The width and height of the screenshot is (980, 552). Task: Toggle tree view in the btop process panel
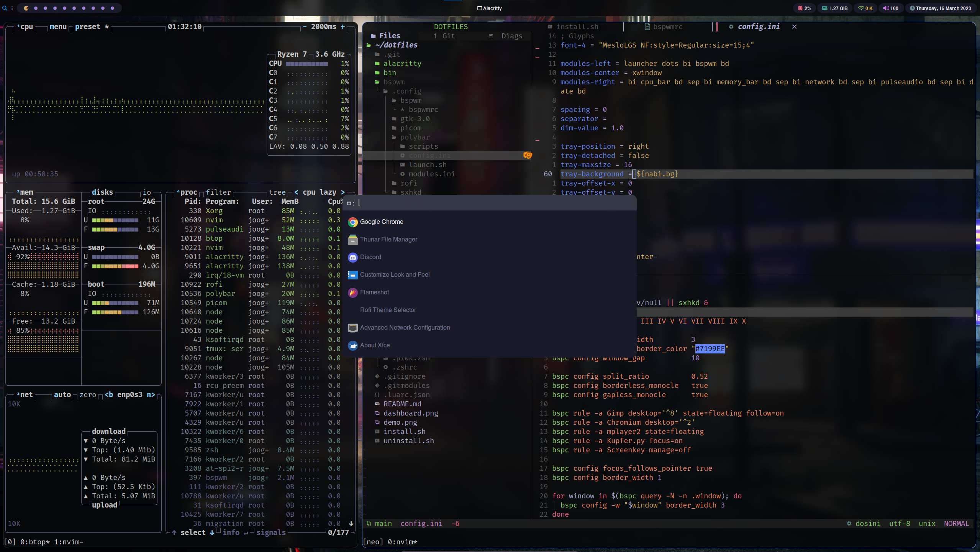pos(277,192)
